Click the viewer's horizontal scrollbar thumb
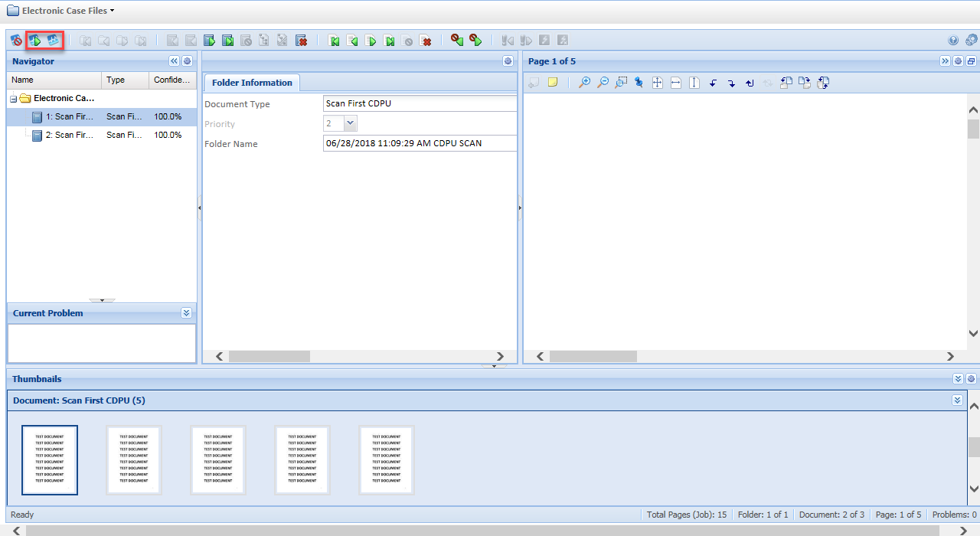Screen dimensions: 980x536 [x=593, y=357]
